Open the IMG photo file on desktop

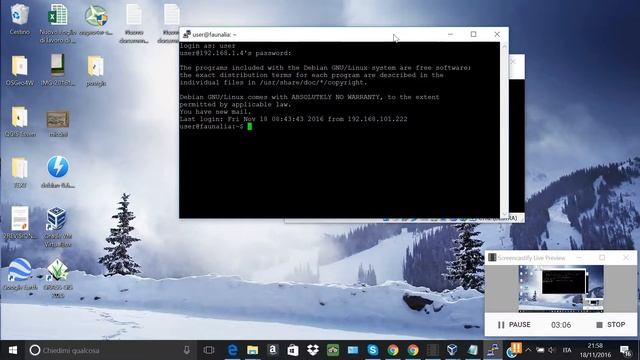pos(58,65)
